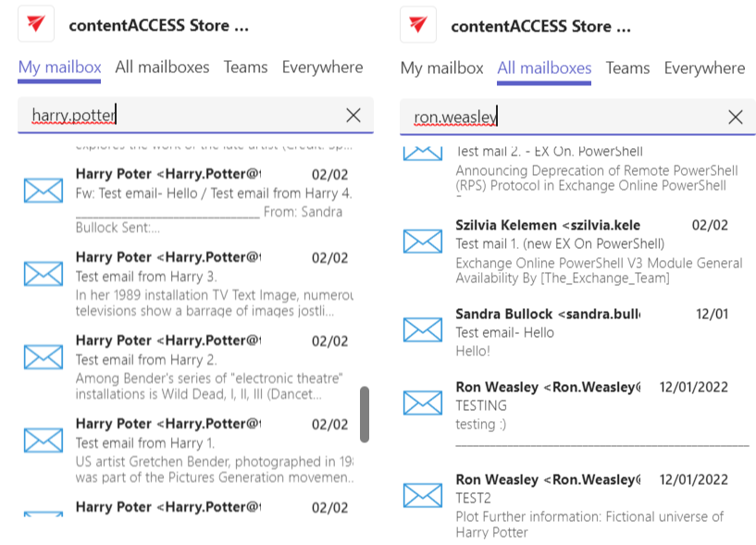Click envelope icon beside Sandra Bullock email
The image size is (756, 545).
423,329
